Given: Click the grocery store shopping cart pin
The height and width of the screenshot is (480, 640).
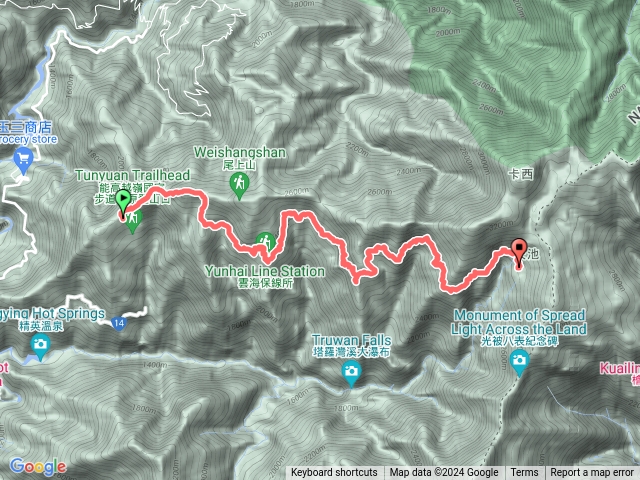Looking at the screenshot, I should [23, 161].
